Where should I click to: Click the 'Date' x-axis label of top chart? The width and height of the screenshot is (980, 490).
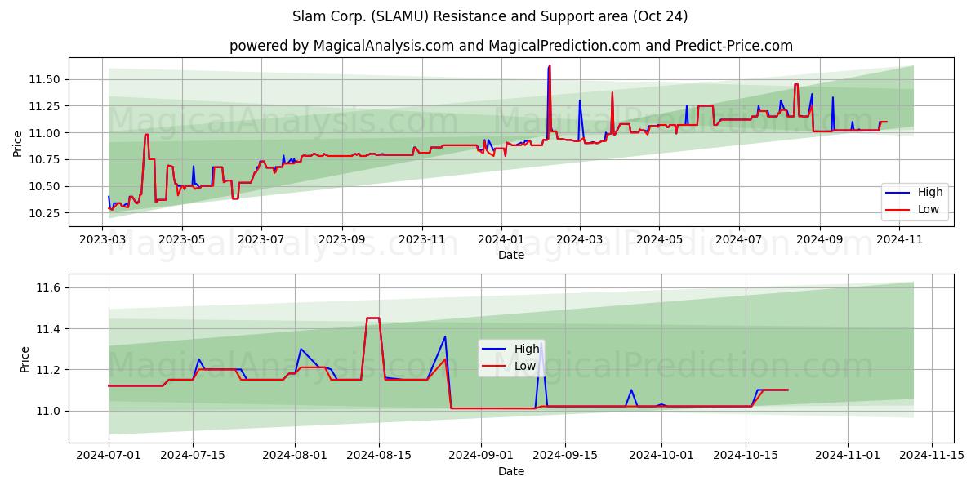click(511, 255)
